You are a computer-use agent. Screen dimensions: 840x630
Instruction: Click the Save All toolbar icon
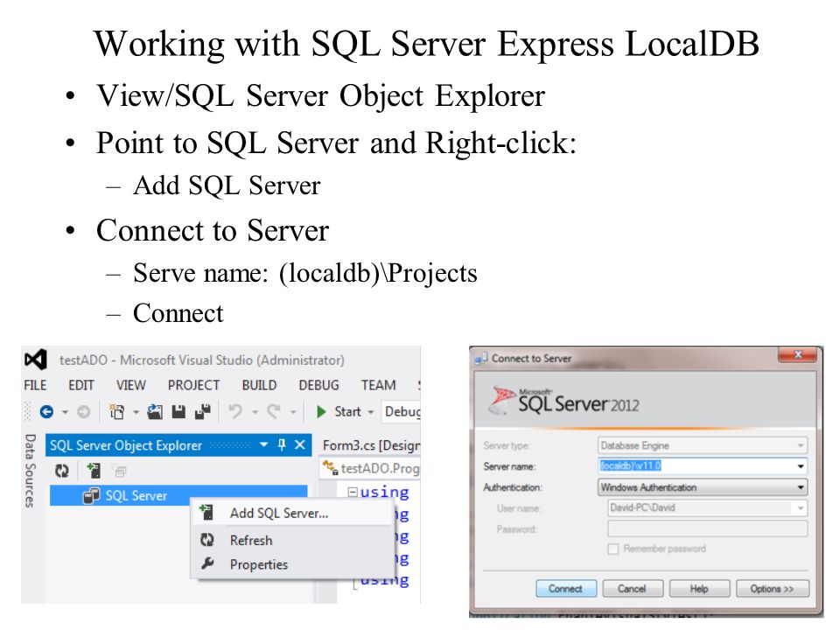[x=202, y=411]
